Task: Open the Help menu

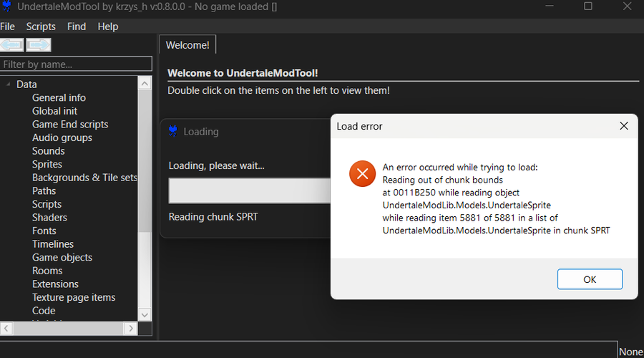Action: tap(107, 26)
